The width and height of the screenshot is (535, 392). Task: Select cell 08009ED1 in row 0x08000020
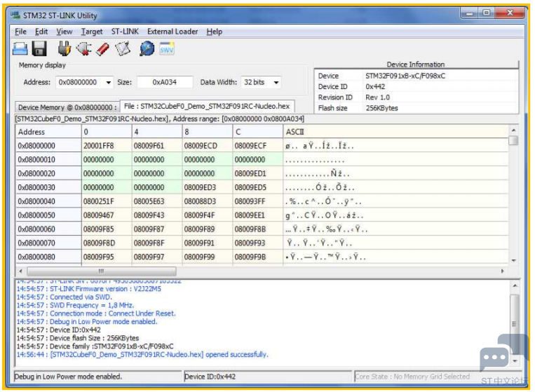[x=258, y=173]
